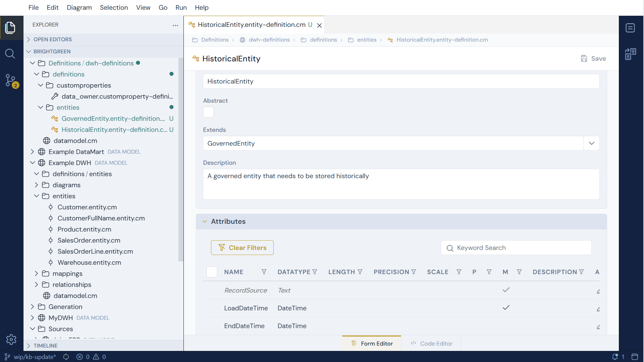Open the Explorer view icon
Screen dimensions: 644x362
[x=10, y=28]
